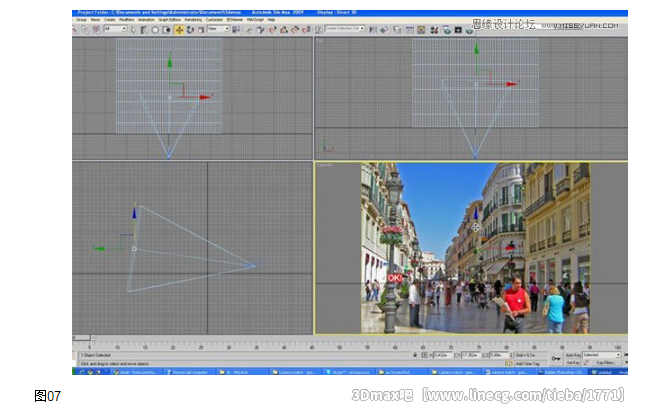
Task: Select the Select and Rotate tool
Action: (x=190, y=30)
